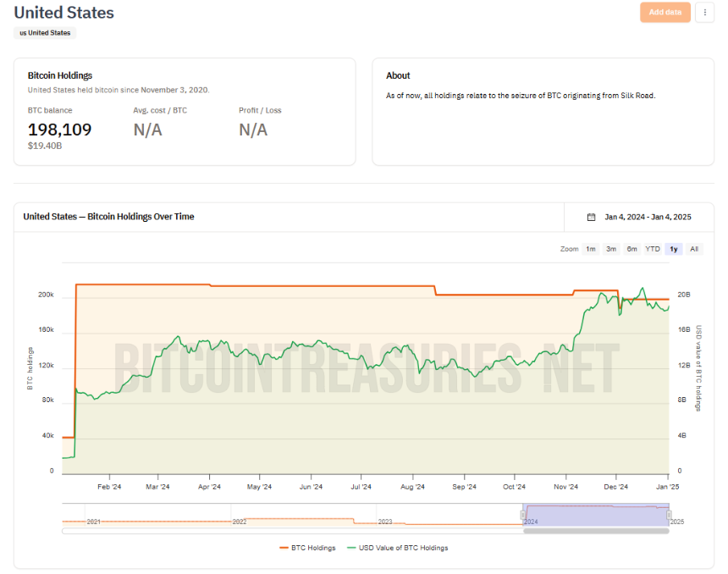728x574 pixels.
Task: Show All time chart range
Action: click(x=694, y=249)
